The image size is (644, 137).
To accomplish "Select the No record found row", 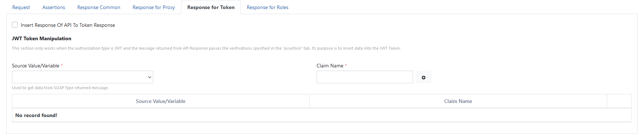I will tap(322, 115).
